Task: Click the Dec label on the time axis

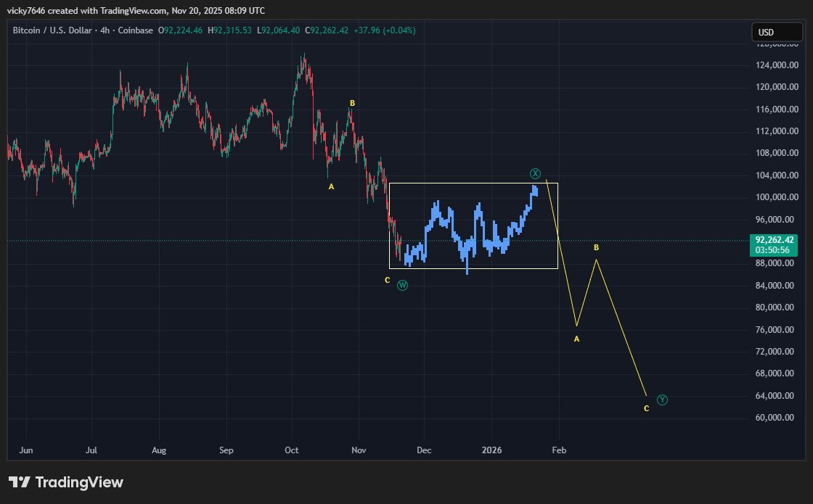Action: [424, 450]
